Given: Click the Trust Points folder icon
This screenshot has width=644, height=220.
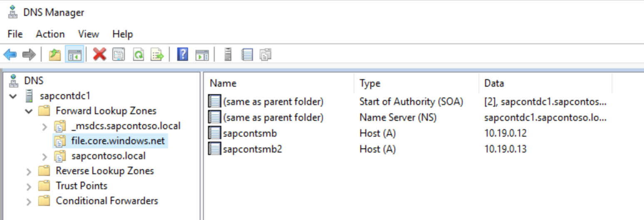Looking at the screenshot, I should point(44,186).
